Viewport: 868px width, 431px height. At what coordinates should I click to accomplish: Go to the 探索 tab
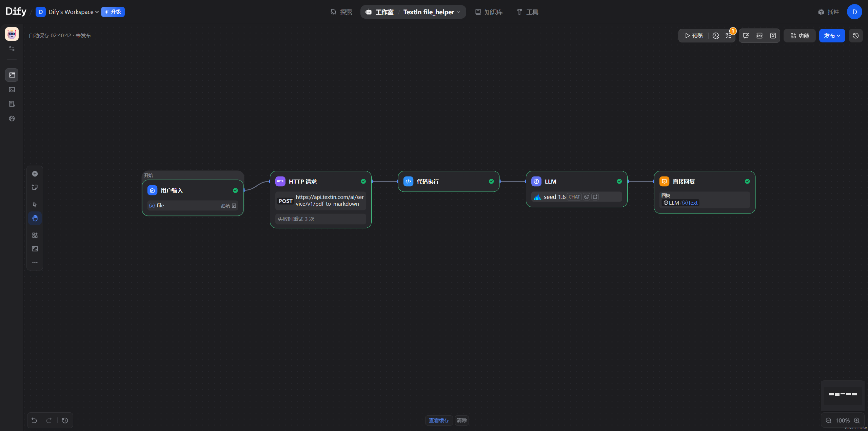pyautogui.click(x=341, y=12)
